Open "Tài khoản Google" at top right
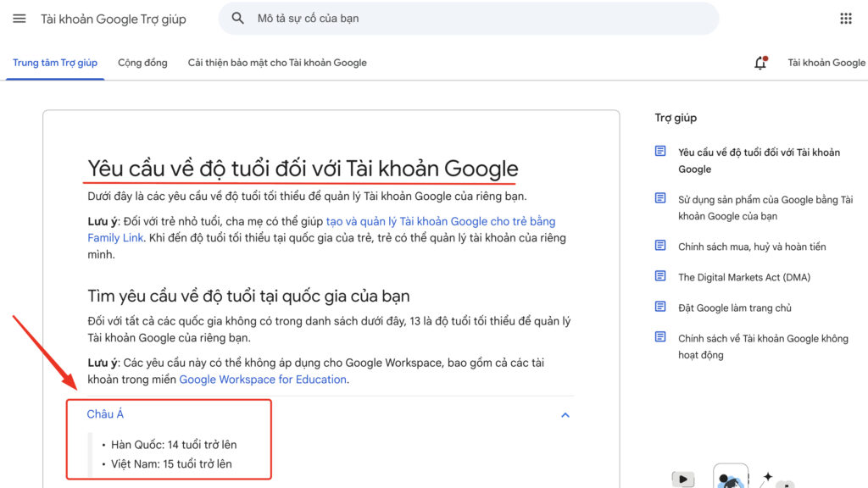The width and height of the screenshot is (868, 488). (x=826, y=63)
